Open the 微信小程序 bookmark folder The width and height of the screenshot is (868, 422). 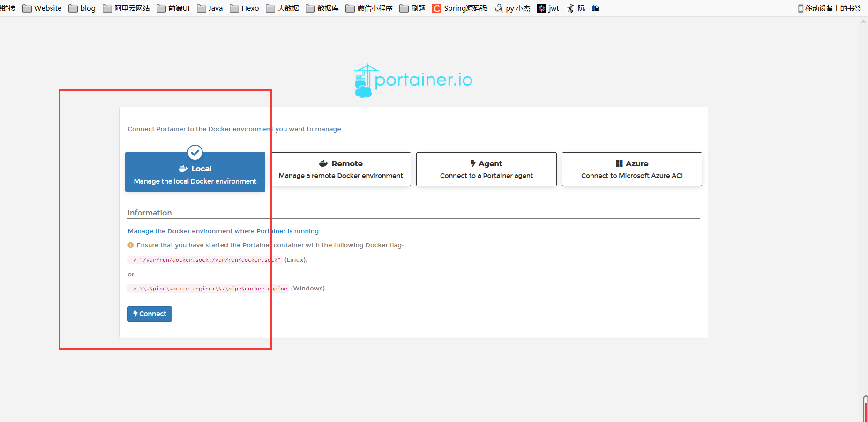[x=369, y=8]
